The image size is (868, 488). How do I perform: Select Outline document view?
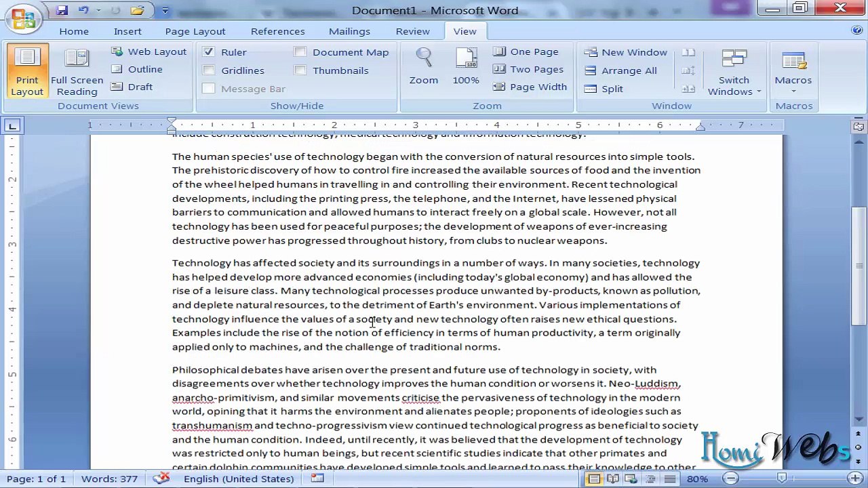pos(137,69)
